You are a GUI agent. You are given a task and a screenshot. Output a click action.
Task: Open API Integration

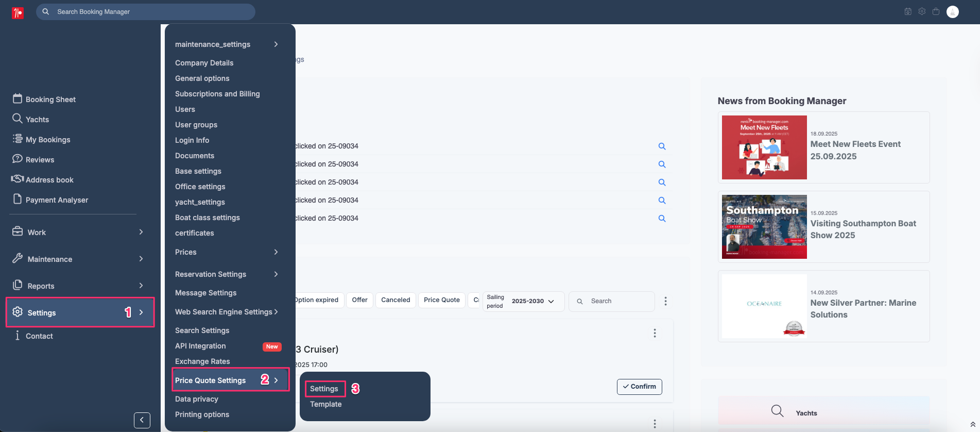tap(200, 346)
